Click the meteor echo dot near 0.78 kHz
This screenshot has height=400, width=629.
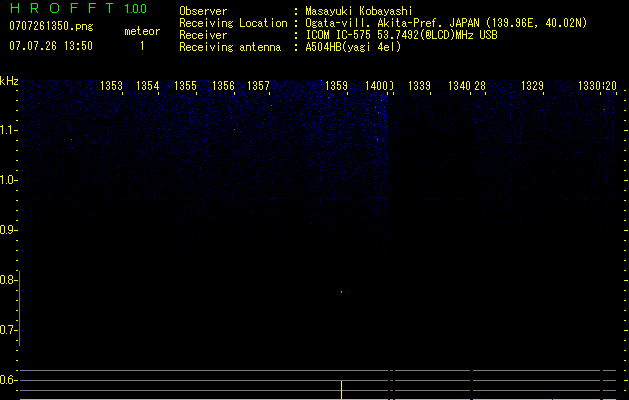pos(341,292)
